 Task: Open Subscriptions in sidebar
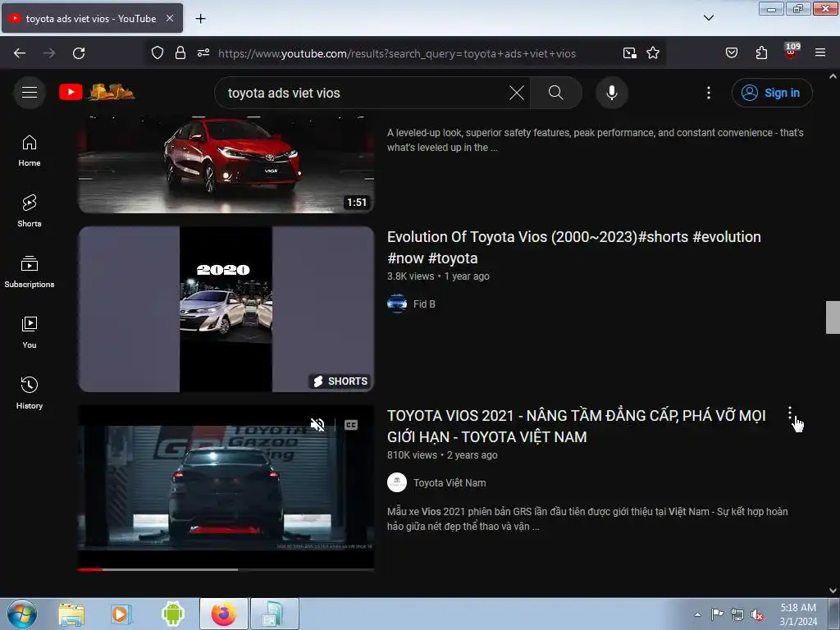tap(30, 272)
